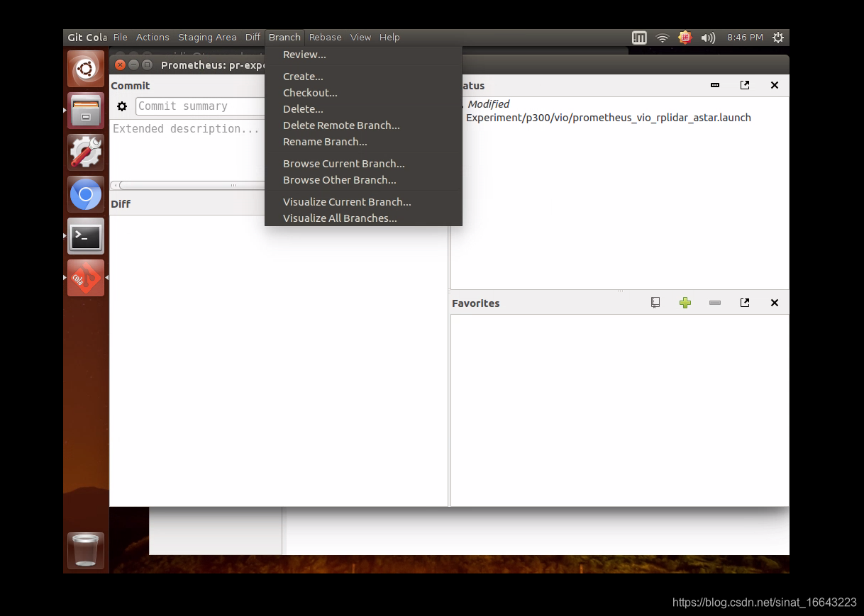
Task: Open the File menu
Action: click(x=121, y=38)
